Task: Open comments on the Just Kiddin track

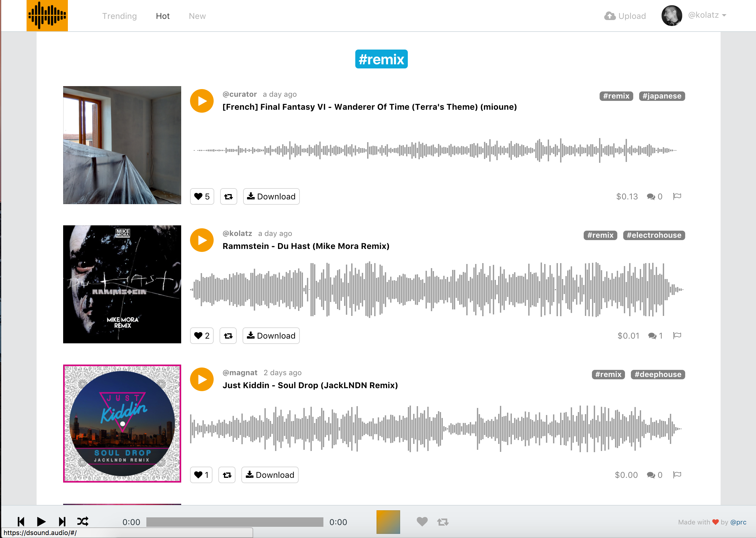Action: 654,475
